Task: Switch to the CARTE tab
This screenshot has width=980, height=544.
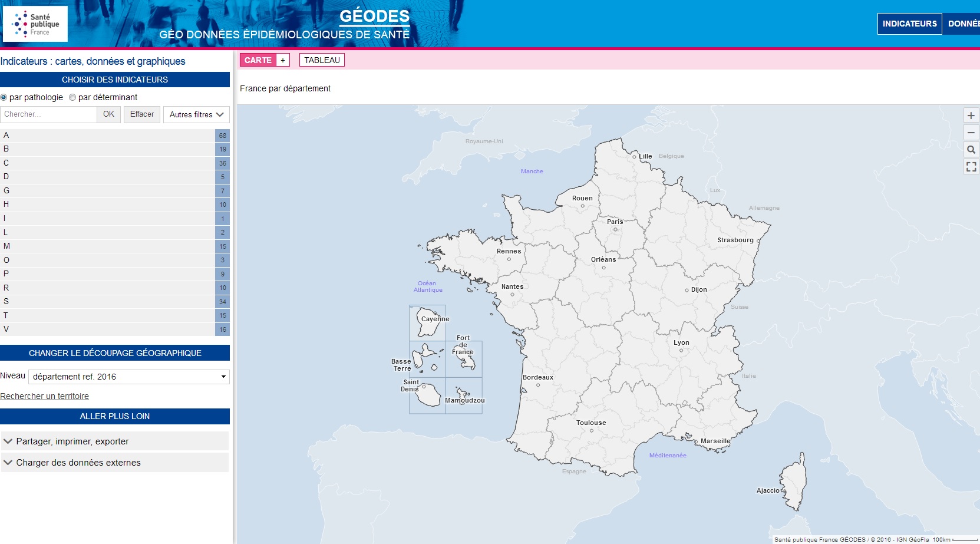Action: pos(258,60)
